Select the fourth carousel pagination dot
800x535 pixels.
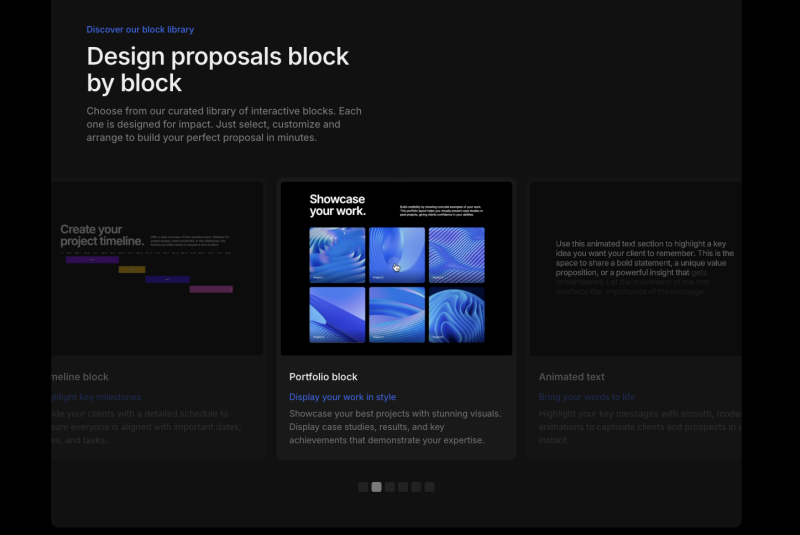pyautogui.click(x=403, y=487)
